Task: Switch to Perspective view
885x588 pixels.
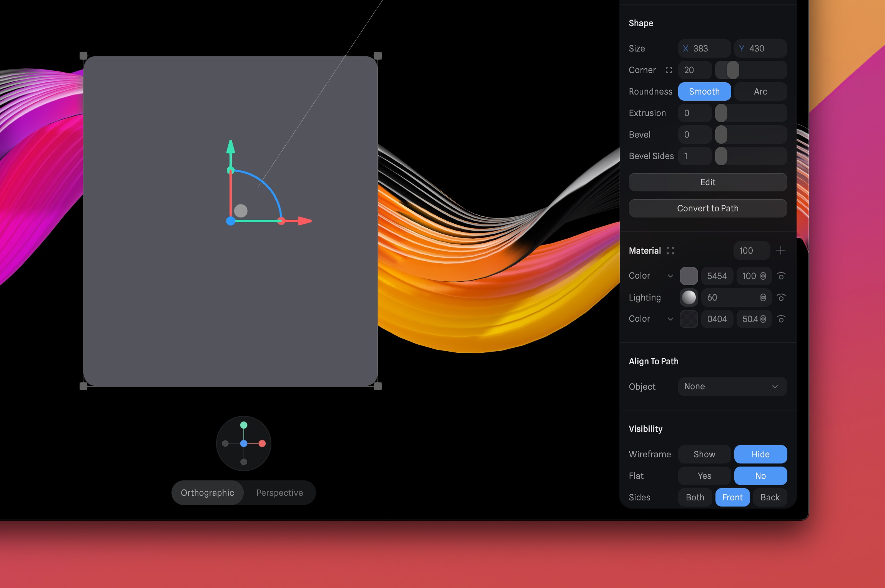Action: 279,492
